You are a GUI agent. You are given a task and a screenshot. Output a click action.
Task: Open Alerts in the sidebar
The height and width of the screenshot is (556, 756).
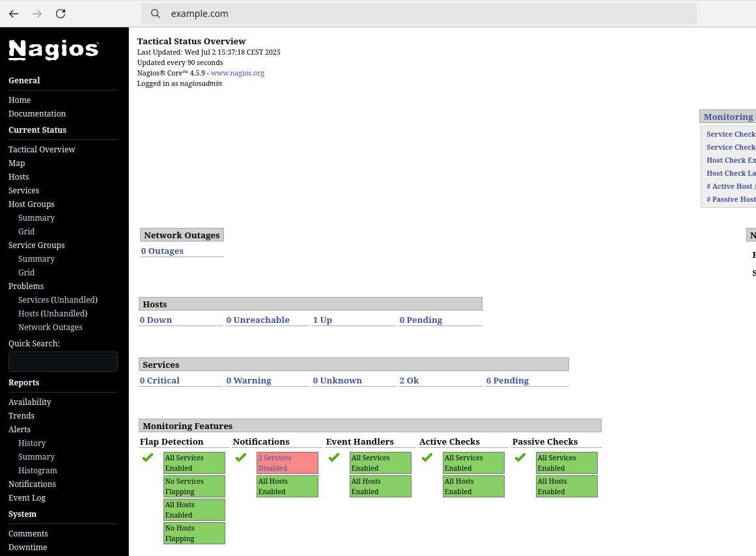20,429
